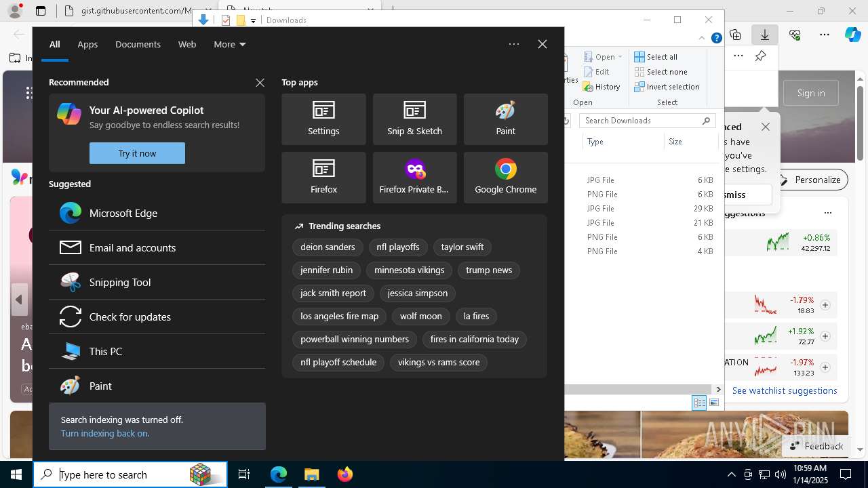
Task: Open See watchlist suggestions link
Action: tap(785, 390)
